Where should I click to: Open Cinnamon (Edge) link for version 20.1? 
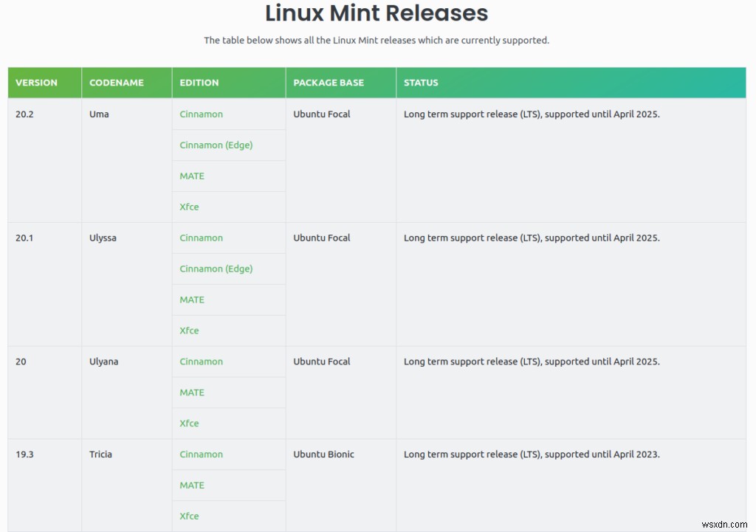(x=216, y=269)
